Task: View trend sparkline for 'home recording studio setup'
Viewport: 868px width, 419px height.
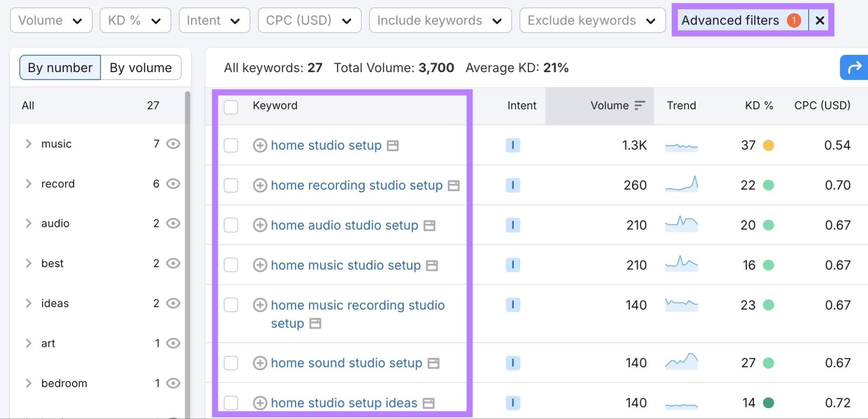Action: (x=682, y=184)
